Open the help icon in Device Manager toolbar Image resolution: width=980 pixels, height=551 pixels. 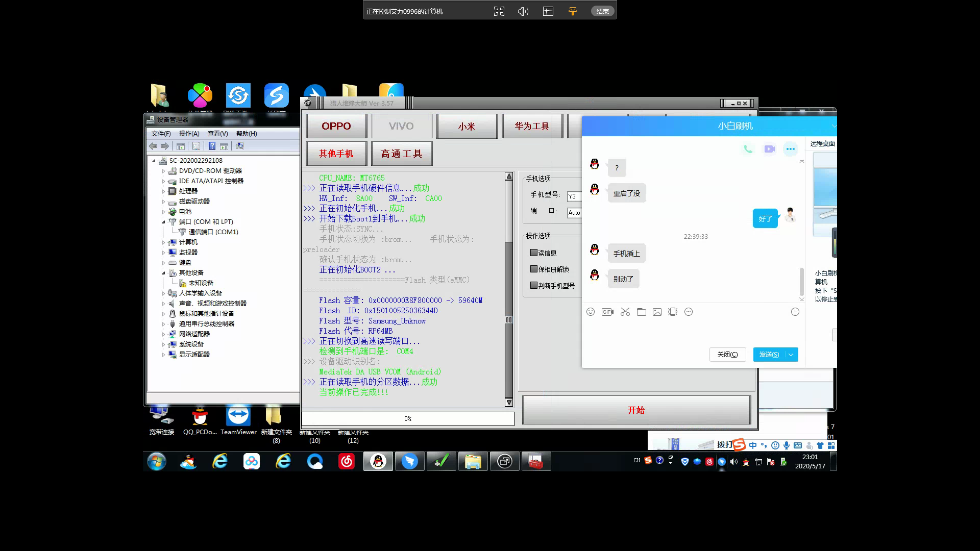pyautogui.click(x=212, y=146)
